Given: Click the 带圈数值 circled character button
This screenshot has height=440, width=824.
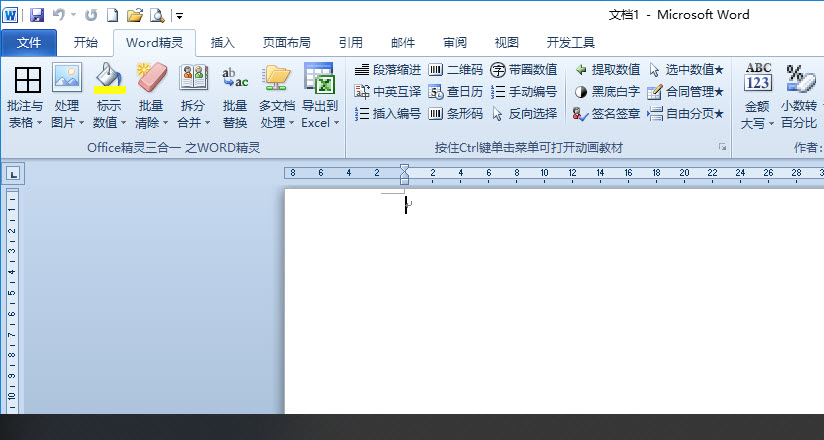Looking at the screenshot, I should point(523,69).
